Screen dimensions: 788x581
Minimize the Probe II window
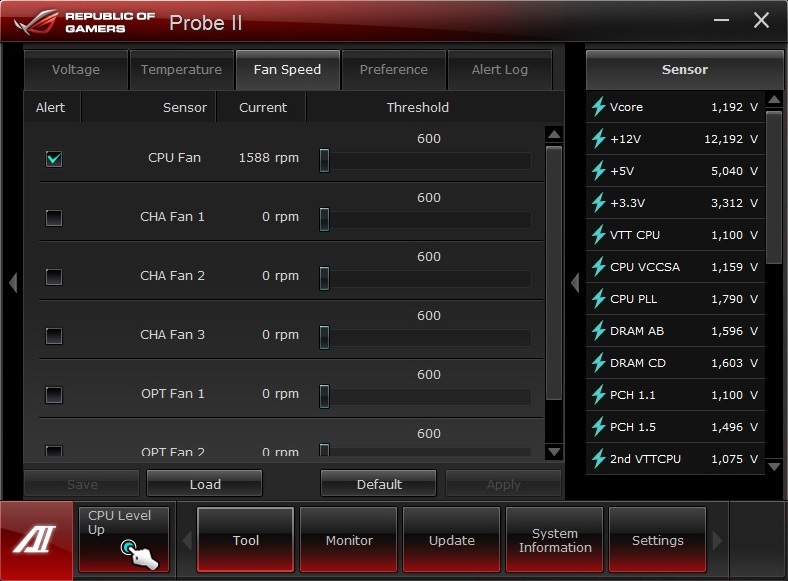[x=722, y=20]
